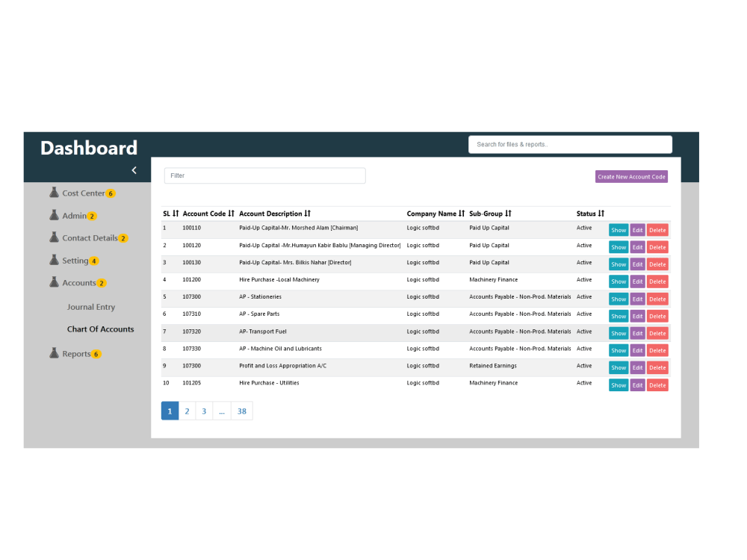Click 'Paid-Up Capital-Mr. Morshed Alam [Chairman]' text

coord(298,228)
